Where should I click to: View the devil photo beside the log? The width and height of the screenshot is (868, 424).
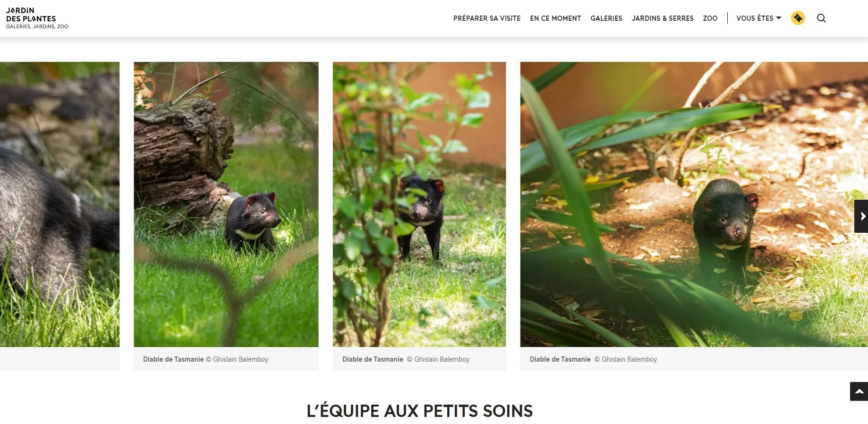click(x=226, y=204)
